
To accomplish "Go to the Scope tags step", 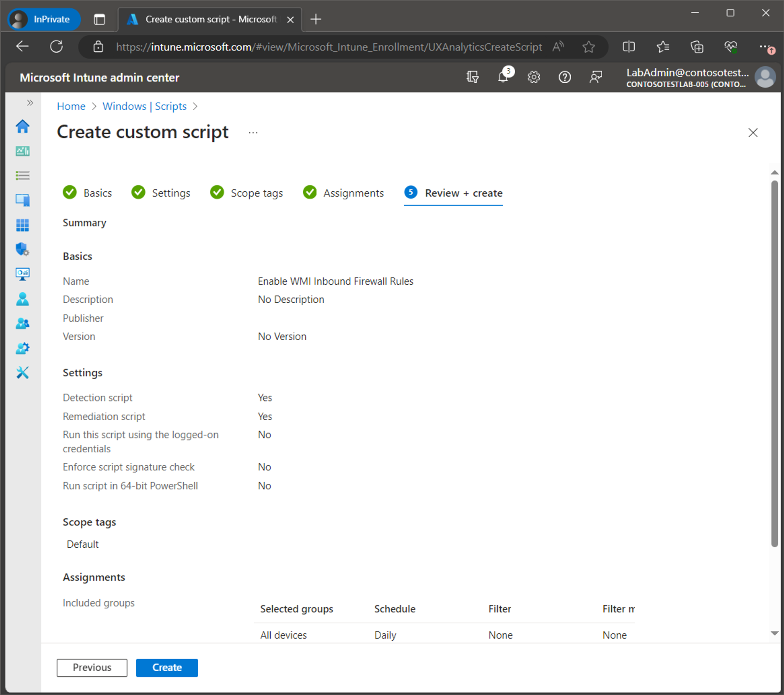I will 246,193.
